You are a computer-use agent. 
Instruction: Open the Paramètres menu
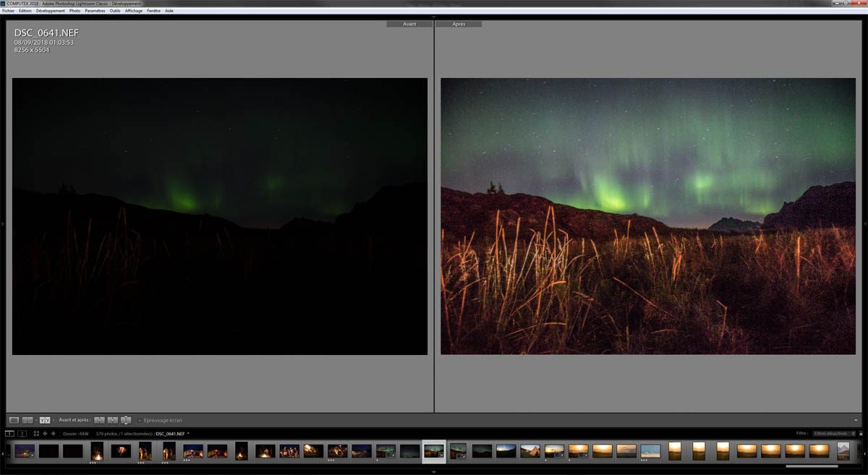[x=95, y=11]
